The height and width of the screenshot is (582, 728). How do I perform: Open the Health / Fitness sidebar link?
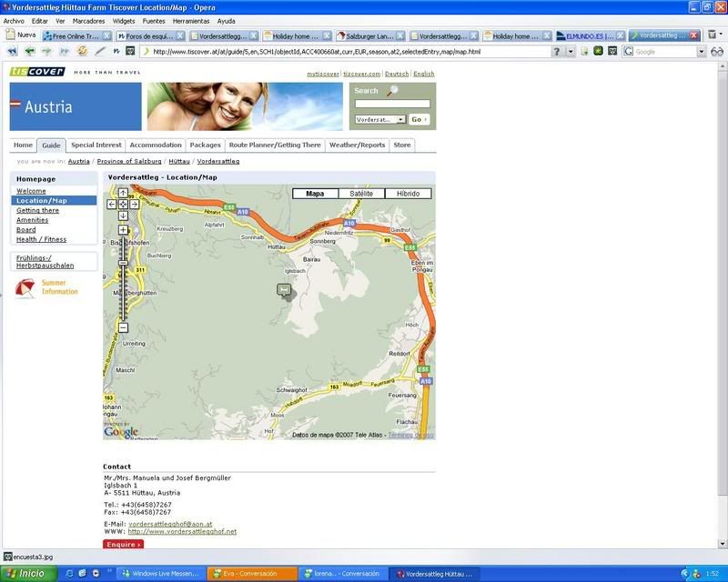click(41, 239)
